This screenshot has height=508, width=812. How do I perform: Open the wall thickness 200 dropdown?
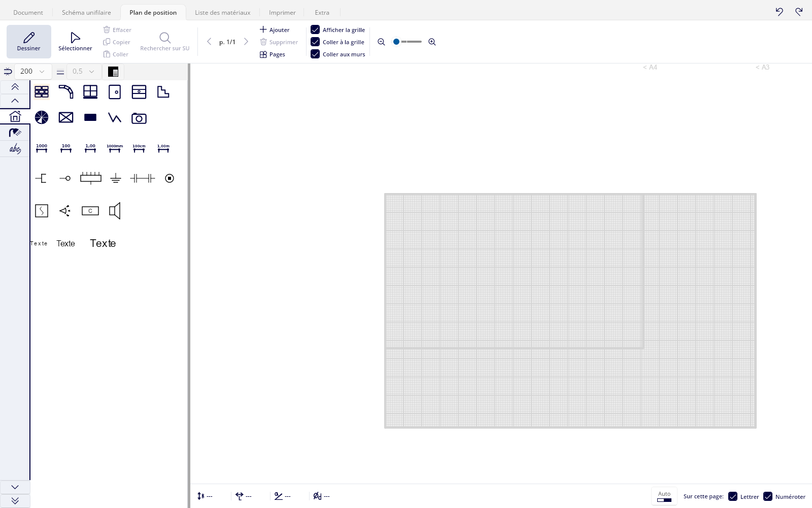point(33,72)
